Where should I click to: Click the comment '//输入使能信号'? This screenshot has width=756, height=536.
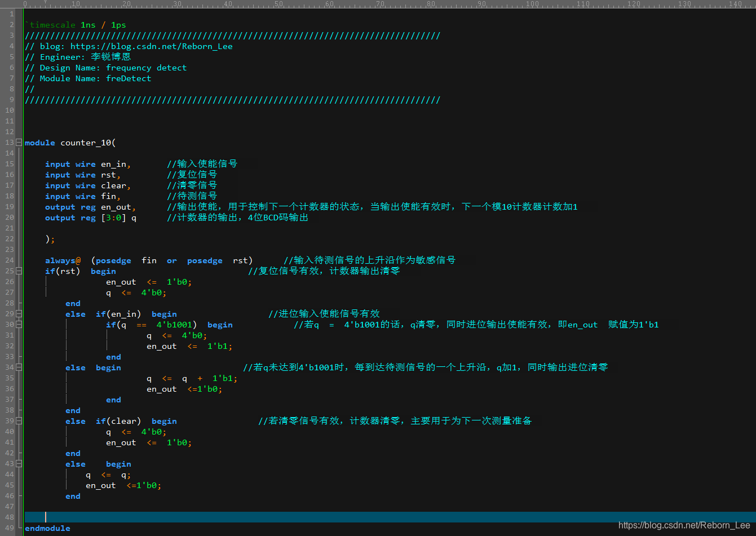(202, 164)
